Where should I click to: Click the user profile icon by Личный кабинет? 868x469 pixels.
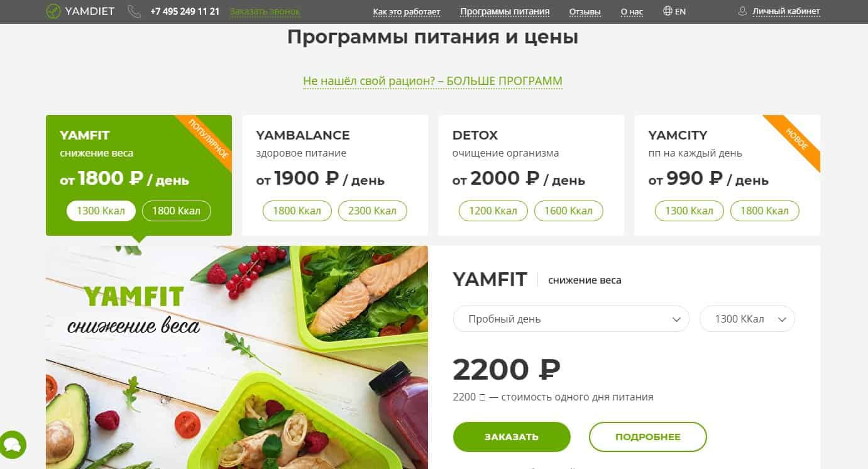point(742,11)
